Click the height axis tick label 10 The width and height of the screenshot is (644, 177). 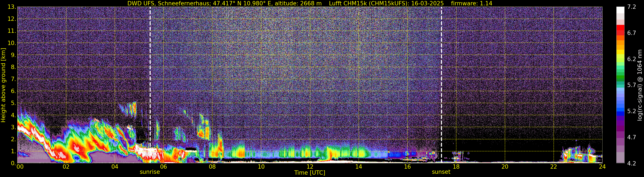pyautogui.click(x=12, y=43)
